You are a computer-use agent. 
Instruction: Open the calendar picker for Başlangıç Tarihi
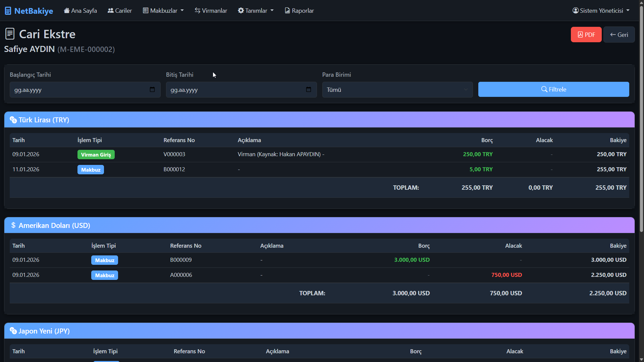pyautogui.click(x=152, y=89)
